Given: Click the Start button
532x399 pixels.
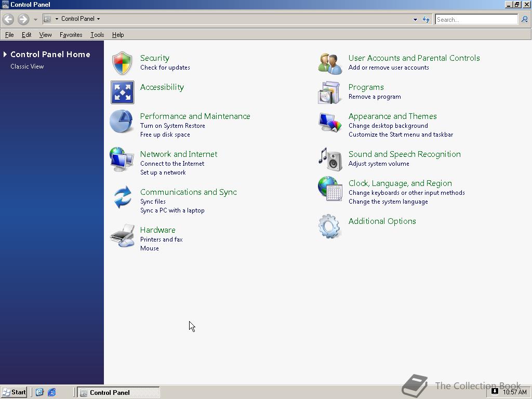Looking at the screenshot, I should point(14,392).
